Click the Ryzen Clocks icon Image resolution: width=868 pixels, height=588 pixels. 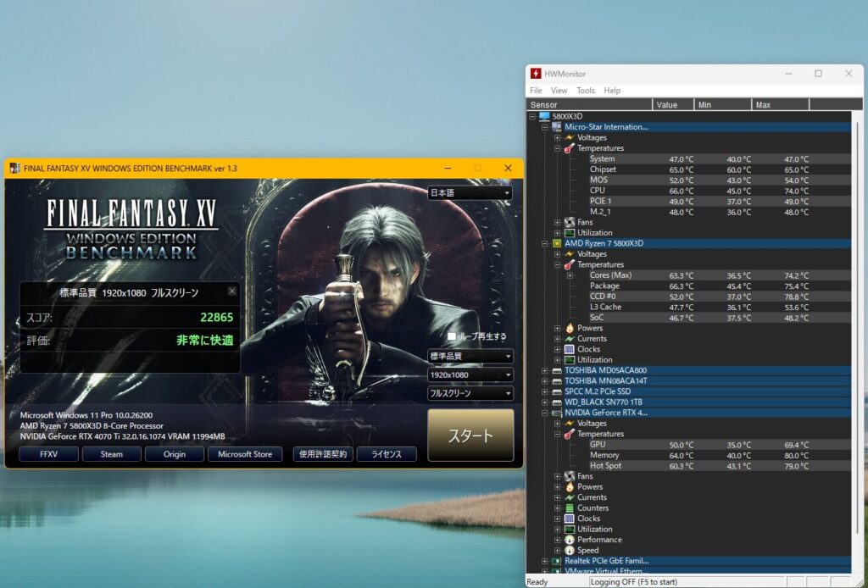569,349
